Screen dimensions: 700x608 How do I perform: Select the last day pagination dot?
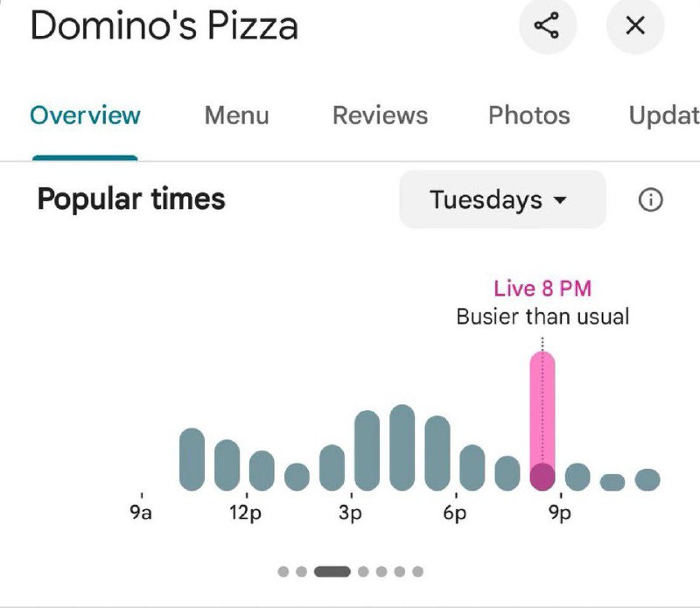pyautogui.click(x=418, y=571)
